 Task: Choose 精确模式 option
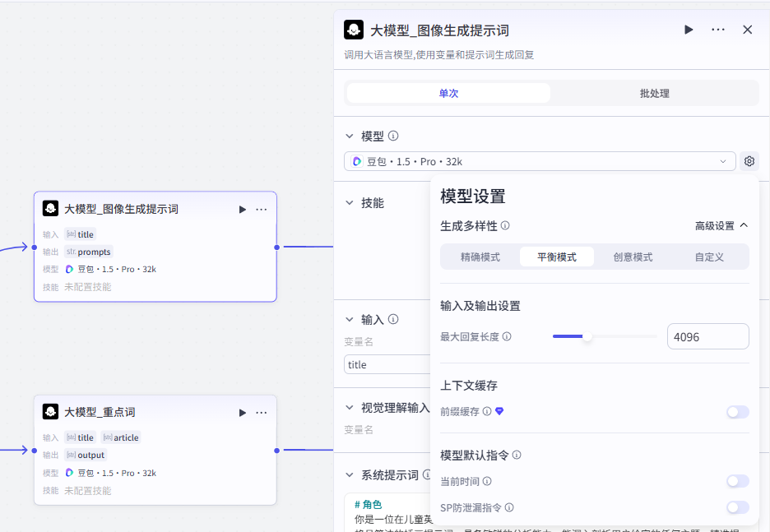[480, 257]
